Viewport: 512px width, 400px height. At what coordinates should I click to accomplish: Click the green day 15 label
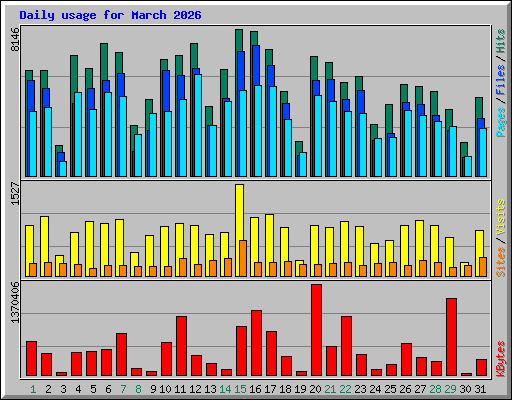pos(240,389)
